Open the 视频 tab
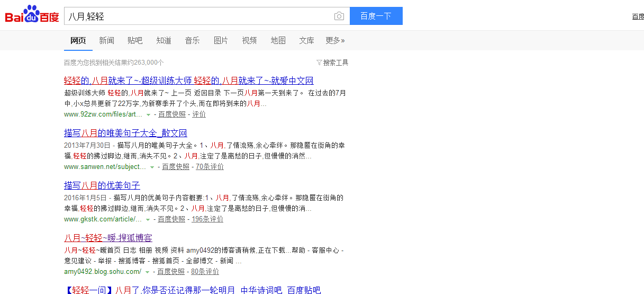The height and width of the screenshot is (294, 644). 249,40
